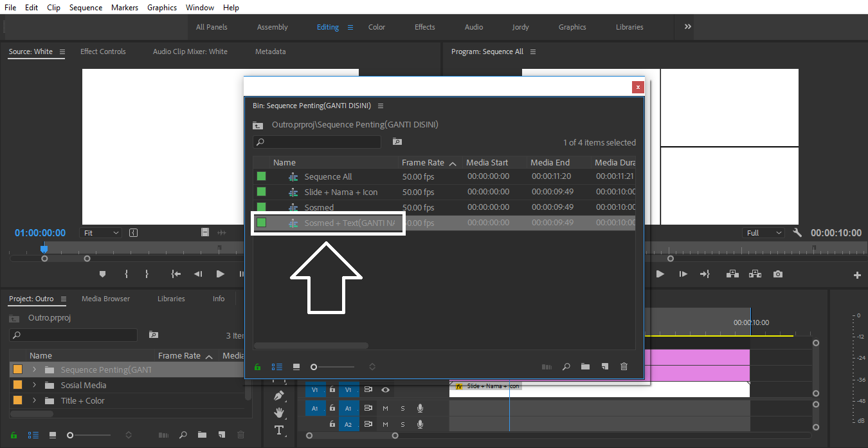Click Add Marker in the Source monitor
The image size is (868, 448).
tap(102, 274)
